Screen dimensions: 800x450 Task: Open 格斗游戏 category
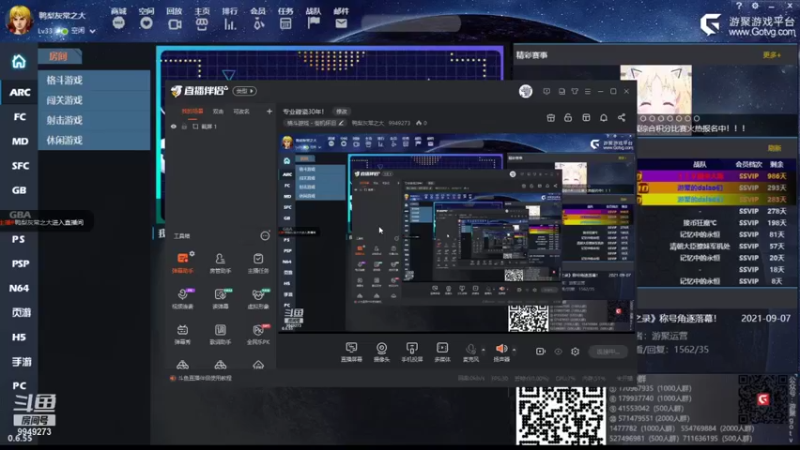(x=94, y=80)
